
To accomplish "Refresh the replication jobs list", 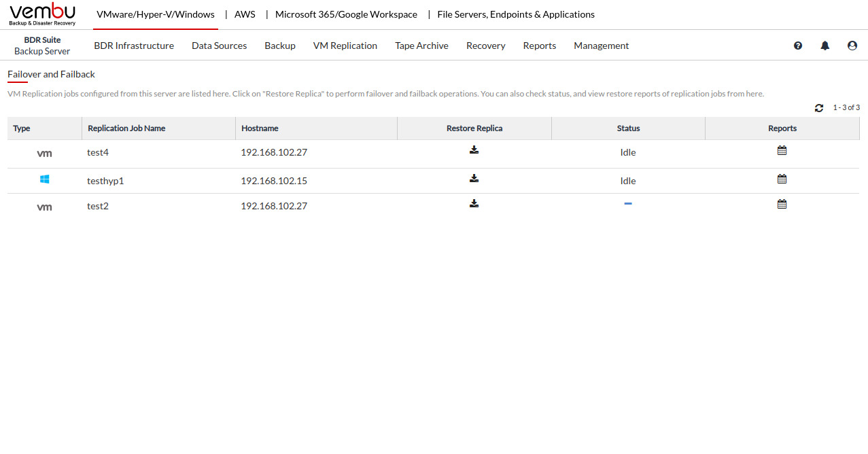I will [x=819, y=108].
